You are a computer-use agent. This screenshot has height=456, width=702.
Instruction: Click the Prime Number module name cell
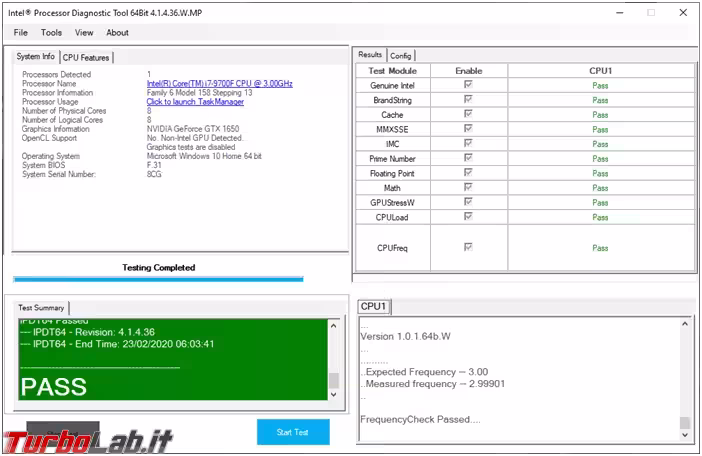click(x=393, y=159)
